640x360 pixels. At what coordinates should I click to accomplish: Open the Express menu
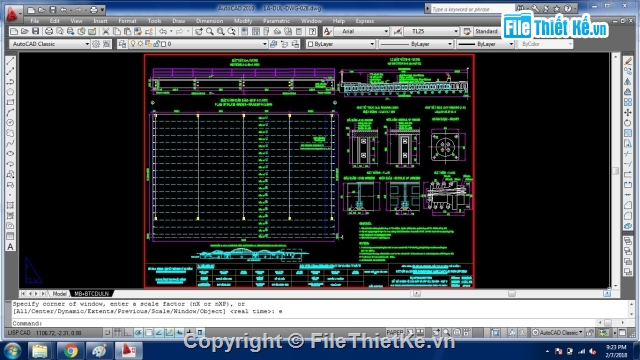pyautogui.click(x=365, y=21)
